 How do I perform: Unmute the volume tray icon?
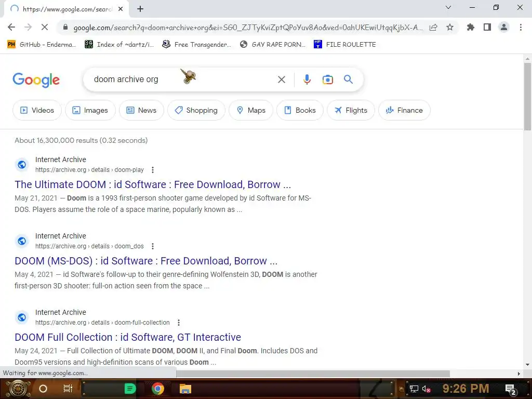coord(426,389)
